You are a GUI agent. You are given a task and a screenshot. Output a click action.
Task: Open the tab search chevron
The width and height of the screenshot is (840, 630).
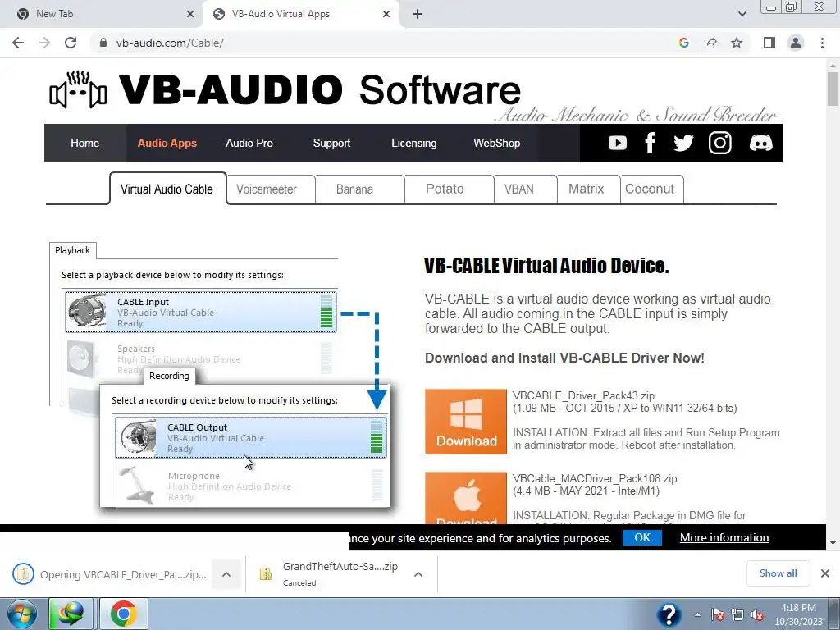(x=742, y=14)
